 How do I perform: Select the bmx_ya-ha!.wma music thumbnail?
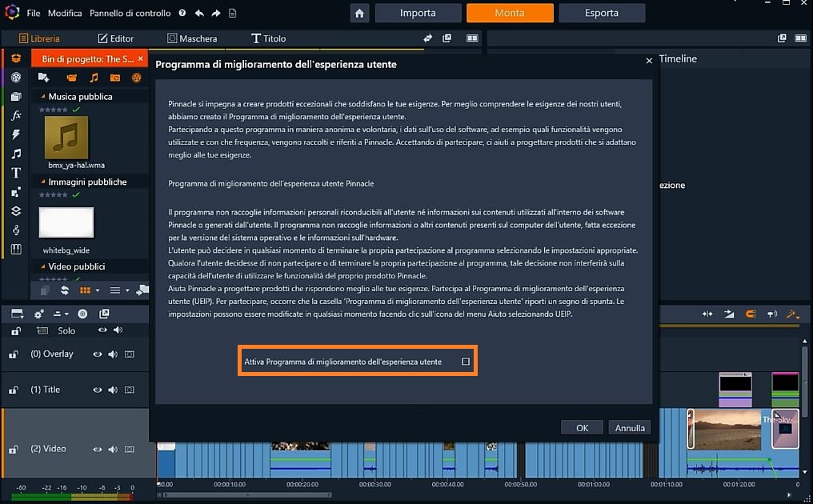pos(66,138)
